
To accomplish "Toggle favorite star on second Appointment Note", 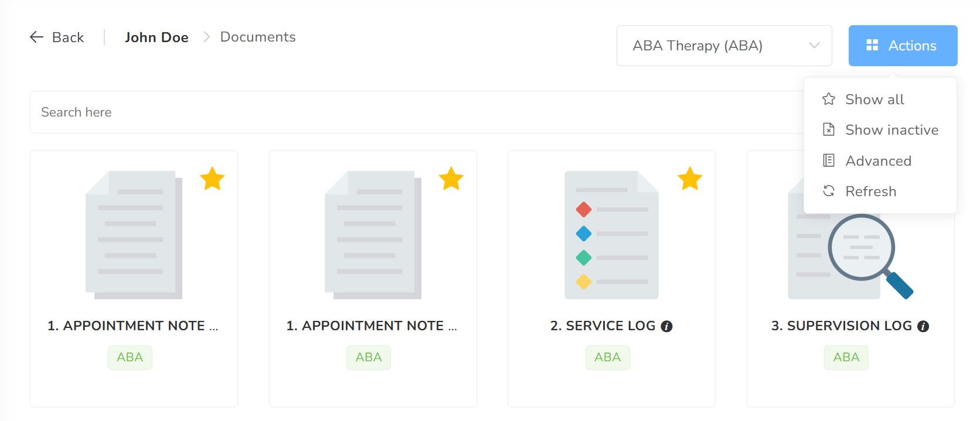I will pos(451,179).
